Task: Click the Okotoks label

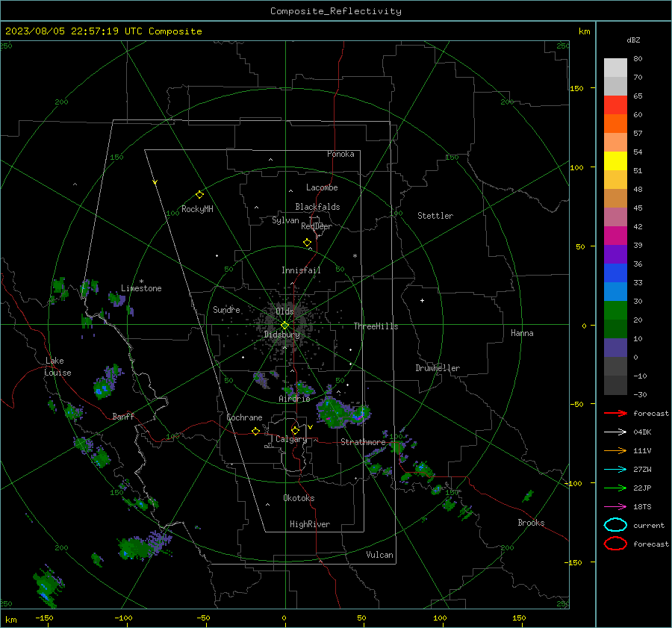Action: pos(299,498)
